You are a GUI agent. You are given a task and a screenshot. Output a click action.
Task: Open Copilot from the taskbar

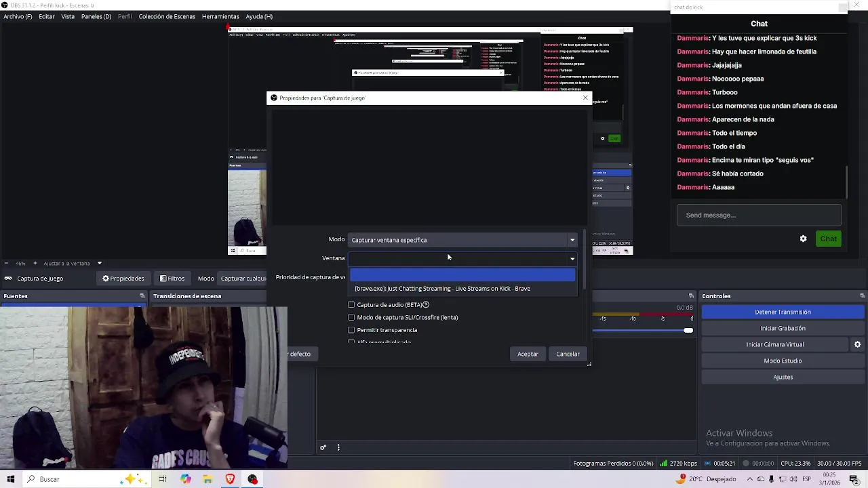coord(186,479)
